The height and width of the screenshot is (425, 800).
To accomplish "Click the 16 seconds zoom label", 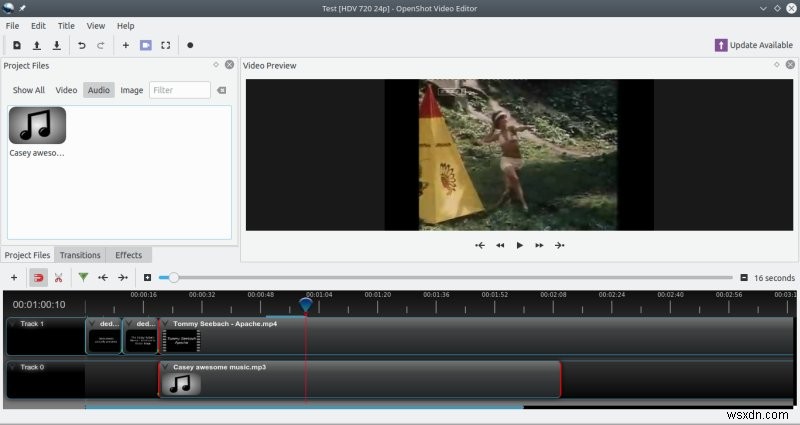I will pyautogui.click(x=774, y=278).
